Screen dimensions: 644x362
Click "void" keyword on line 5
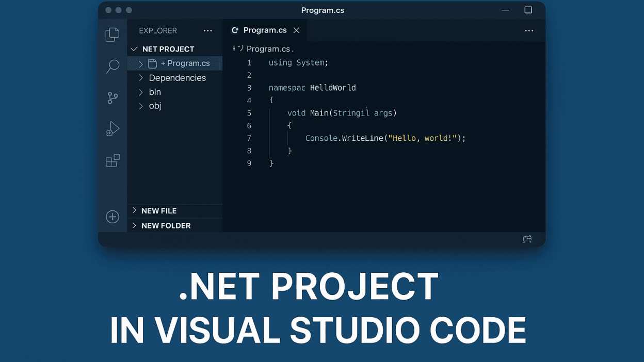tap(296, 113)
